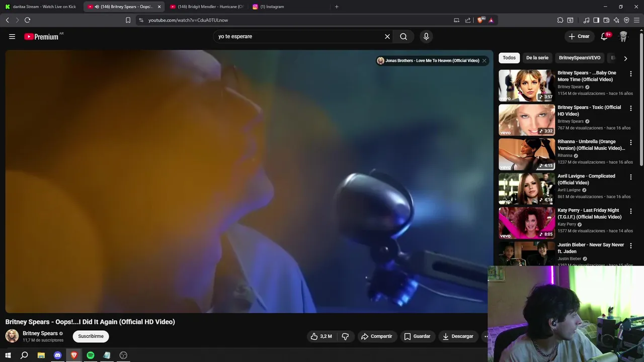The width and height of the screenshot is (644, 362).
Task: Share this page from address bar
Action: pyautogui.click(x=468, y=20)
